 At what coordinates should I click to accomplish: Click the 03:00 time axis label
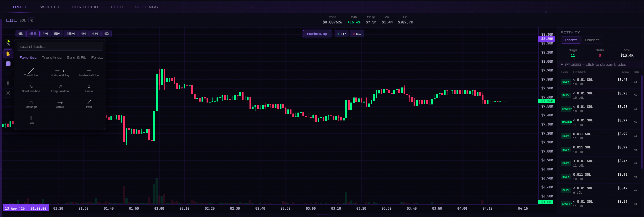(311, 208)
